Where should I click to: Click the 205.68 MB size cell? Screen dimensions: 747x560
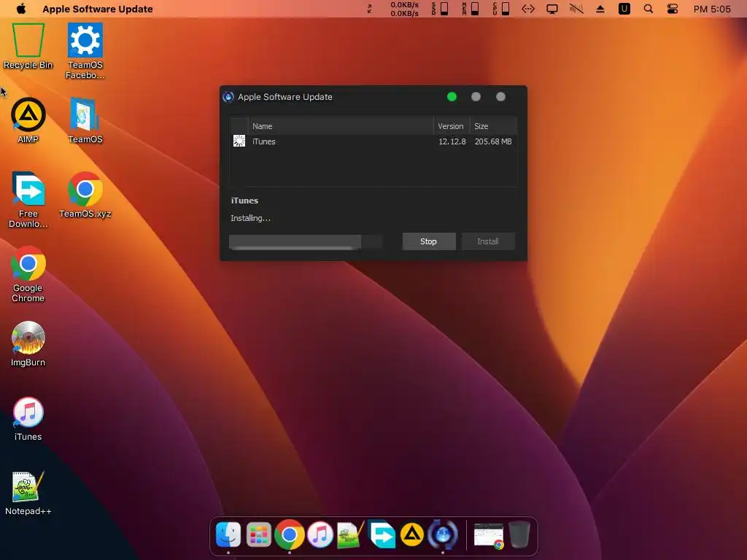(x=493, y=141)
